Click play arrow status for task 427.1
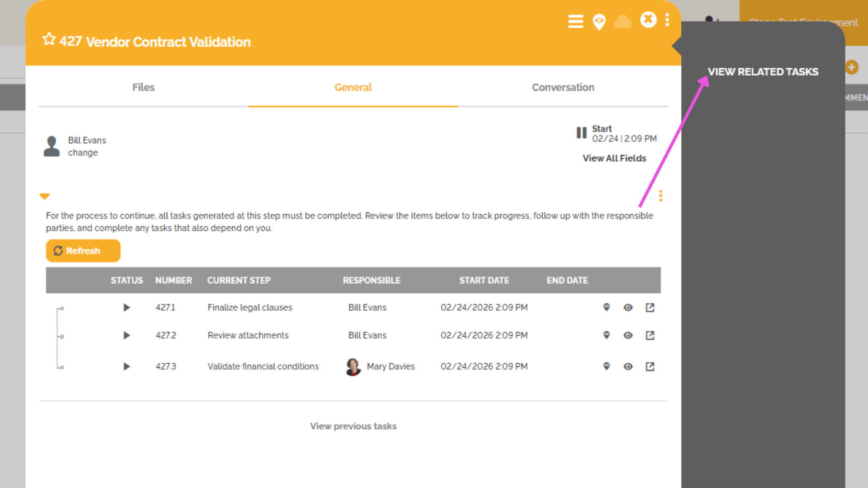Image resolution: width=868 pixels, height=488 pixels. pos(127,308)
